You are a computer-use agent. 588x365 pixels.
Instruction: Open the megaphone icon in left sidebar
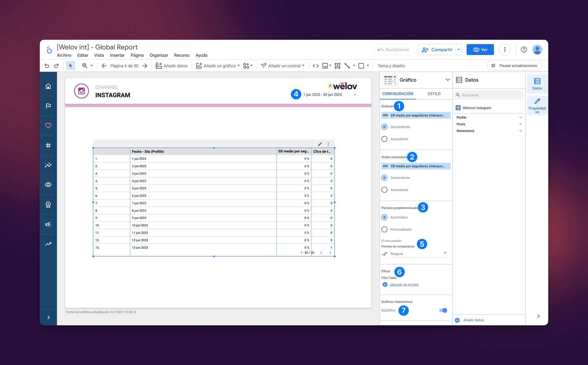[x=48, y=224]
